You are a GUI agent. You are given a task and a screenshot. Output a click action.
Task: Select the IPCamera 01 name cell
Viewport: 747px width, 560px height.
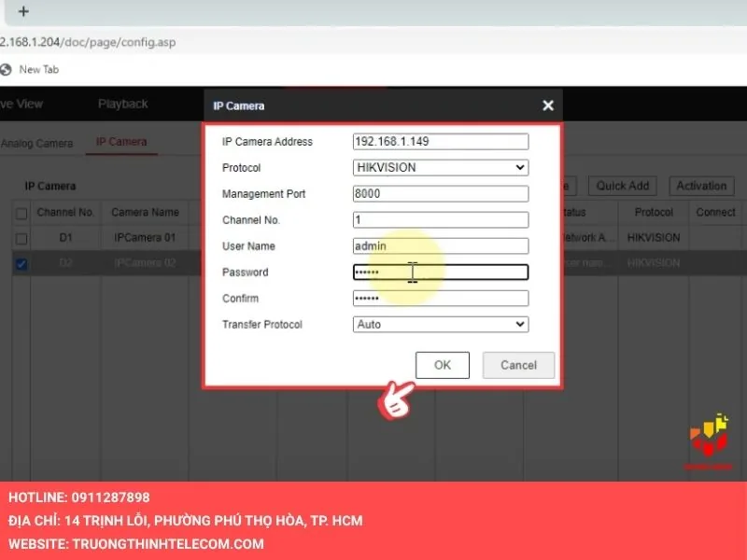[x=145, y=238]
